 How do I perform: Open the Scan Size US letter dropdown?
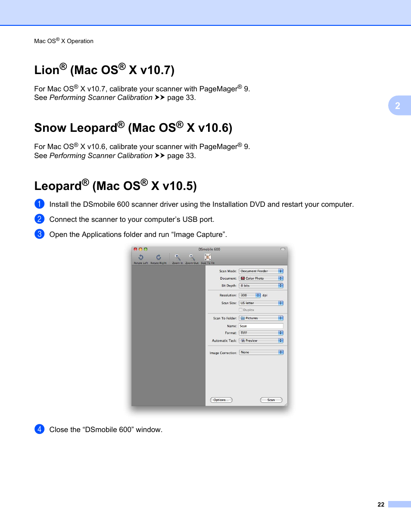tap(261, 303)
